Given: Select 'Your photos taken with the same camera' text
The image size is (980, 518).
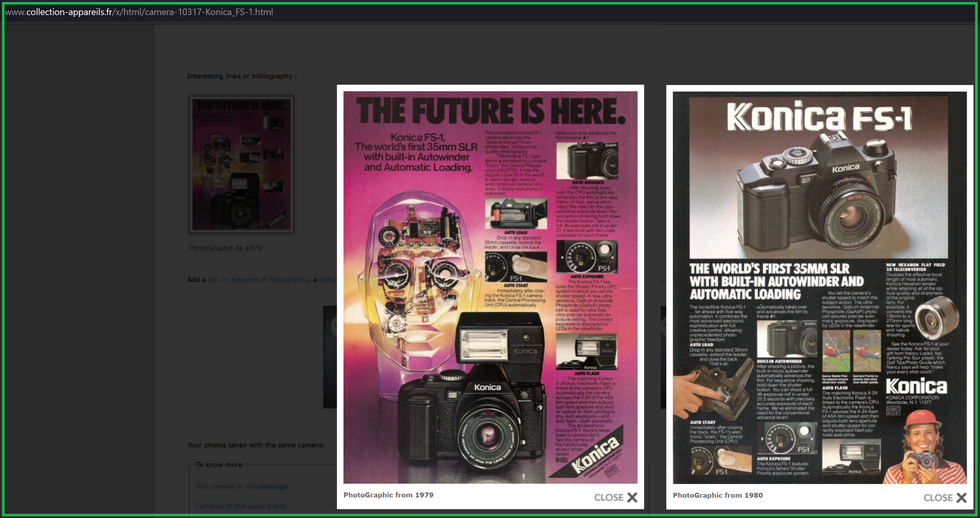Looking at the screenshot, I should [x=256, y=445].
